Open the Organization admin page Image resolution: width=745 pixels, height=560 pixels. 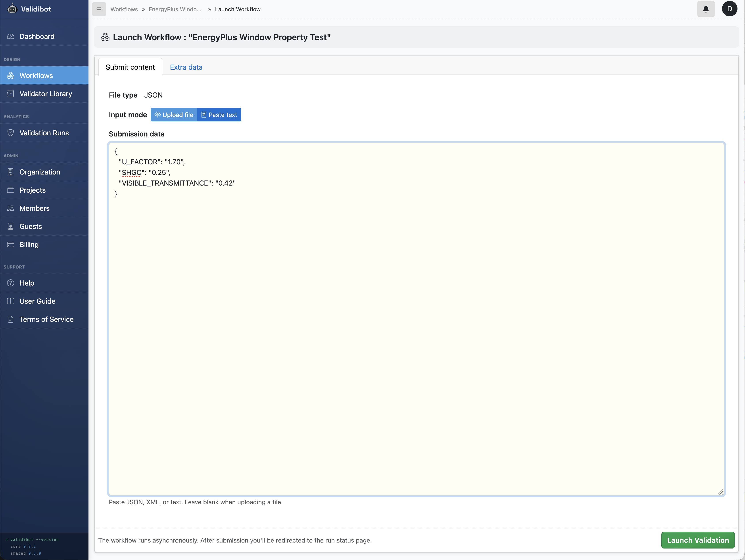coord(40,172)
